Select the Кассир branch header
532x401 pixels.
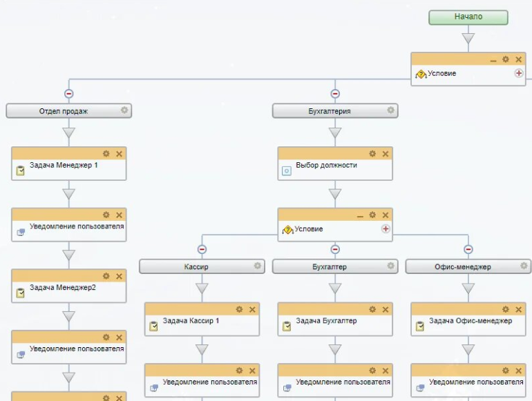pos(202,266)
